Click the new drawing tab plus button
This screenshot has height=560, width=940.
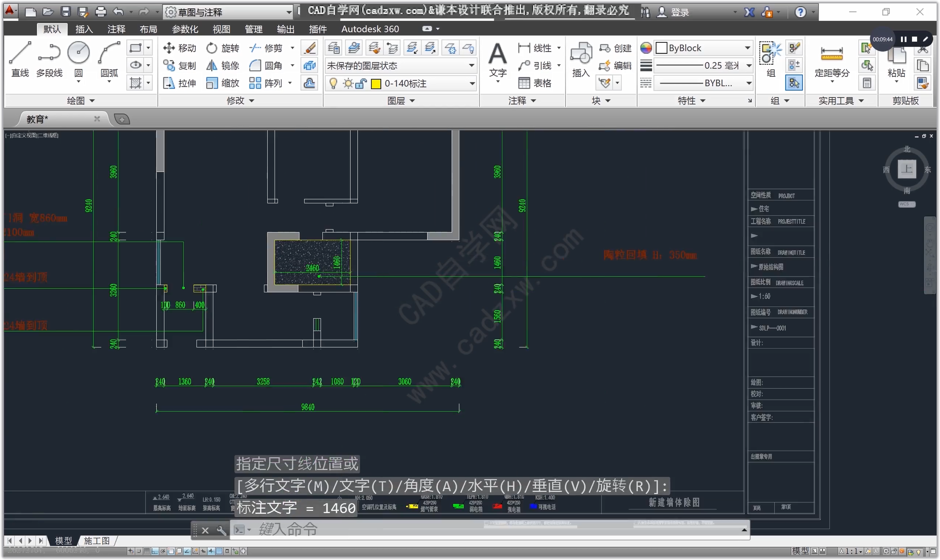[122, 119]
